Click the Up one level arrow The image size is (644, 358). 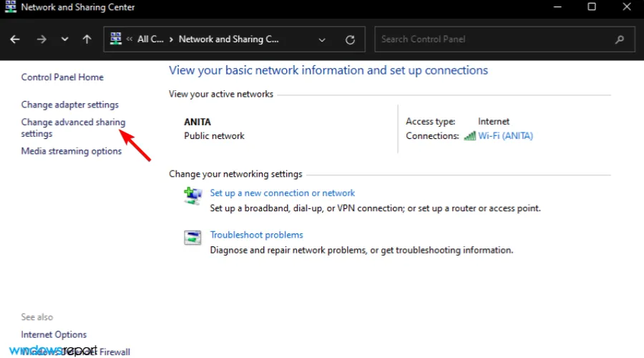(x=87, y=39)
